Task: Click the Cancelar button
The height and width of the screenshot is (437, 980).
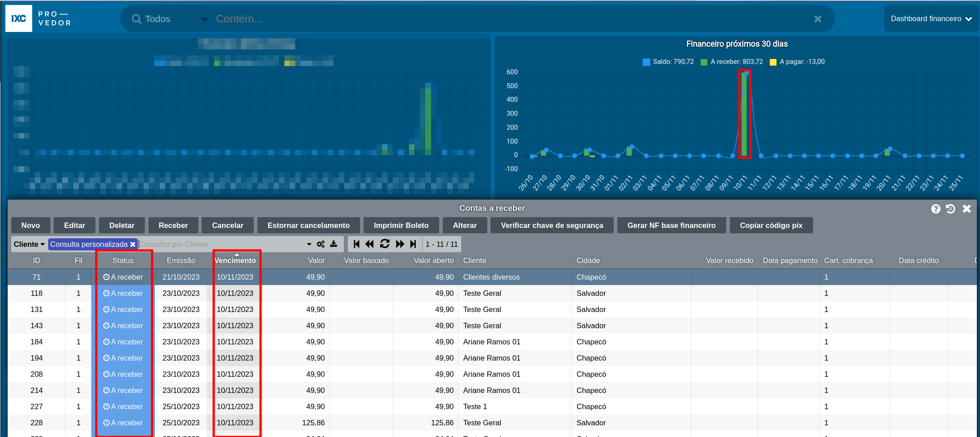Action: click(x=228, y=225)
